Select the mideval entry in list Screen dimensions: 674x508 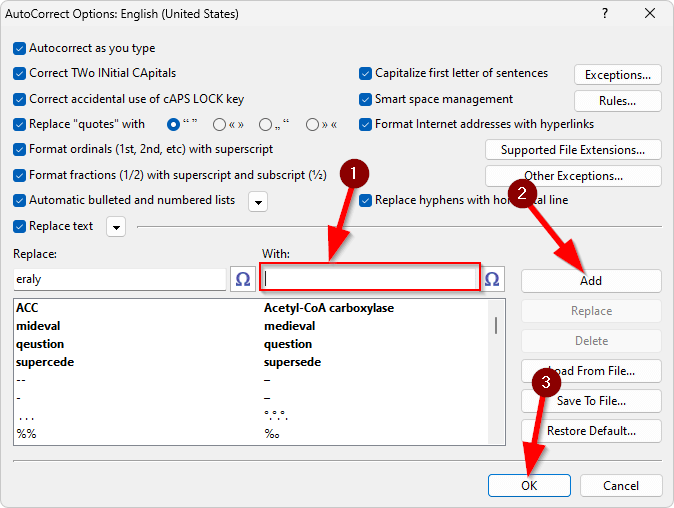coord(38,326)
